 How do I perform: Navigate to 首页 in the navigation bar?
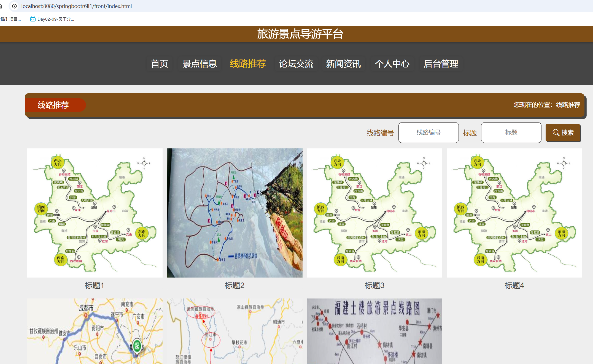click(x=159, y=64)
